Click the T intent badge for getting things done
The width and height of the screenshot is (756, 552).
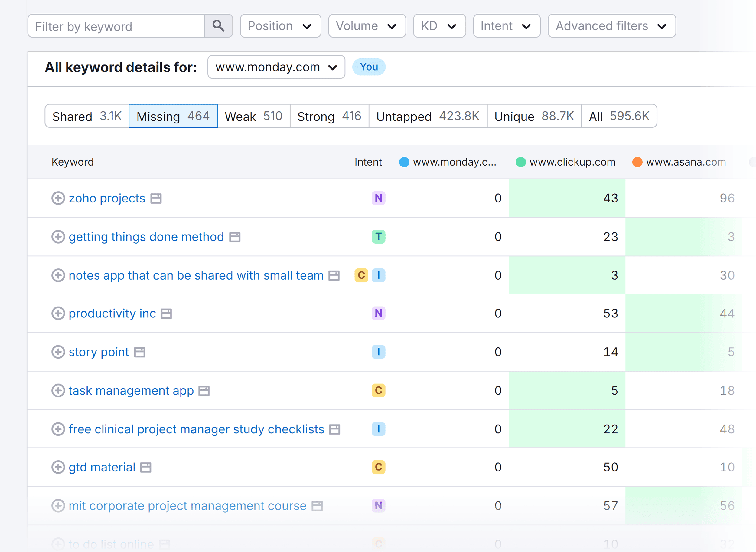coord(378,237)
